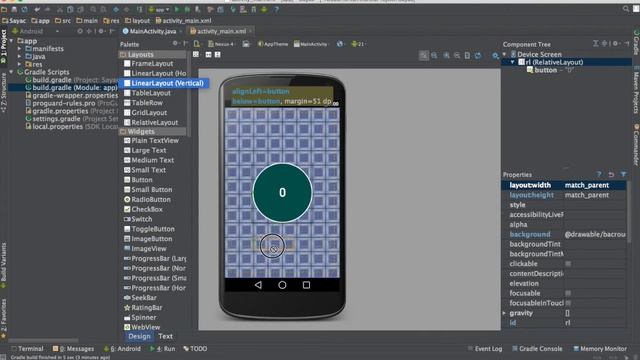
Task: Expand the gravity property
Action: click(504, 313)
